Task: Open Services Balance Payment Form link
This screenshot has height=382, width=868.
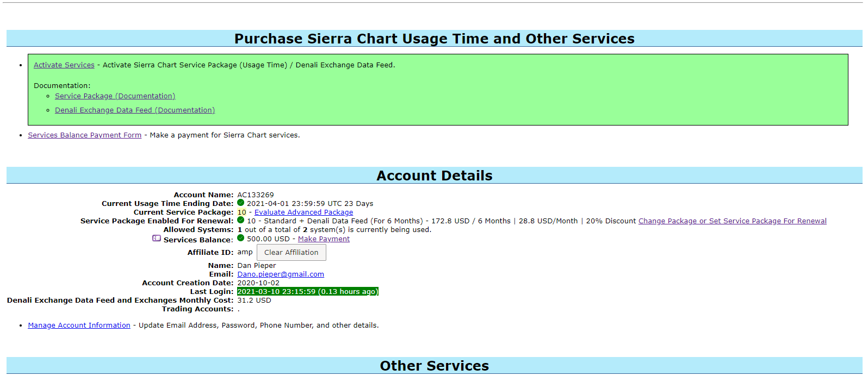Action: (x=85, y=135)
